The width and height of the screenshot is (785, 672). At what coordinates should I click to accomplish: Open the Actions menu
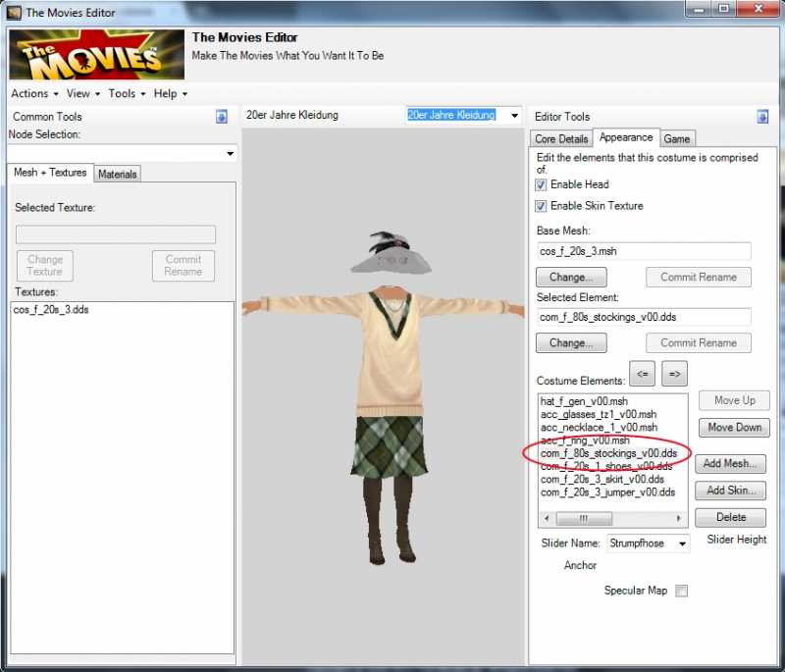[x=33, y=93]
